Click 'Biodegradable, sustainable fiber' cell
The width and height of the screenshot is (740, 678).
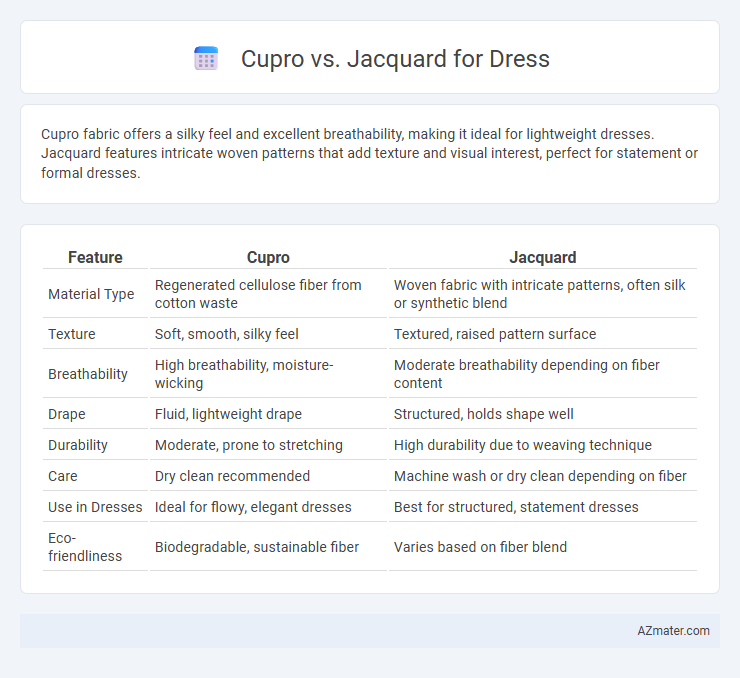(x=268, y=547)
